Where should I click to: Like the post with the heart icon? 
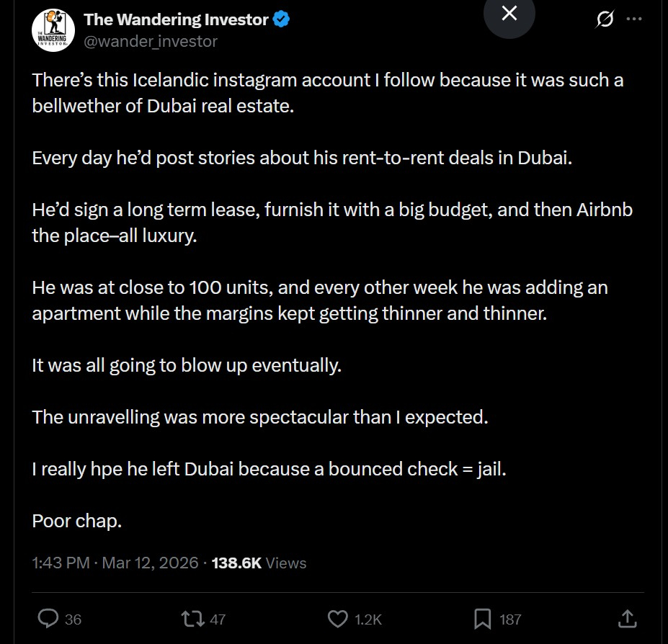(x=338, y=618)
